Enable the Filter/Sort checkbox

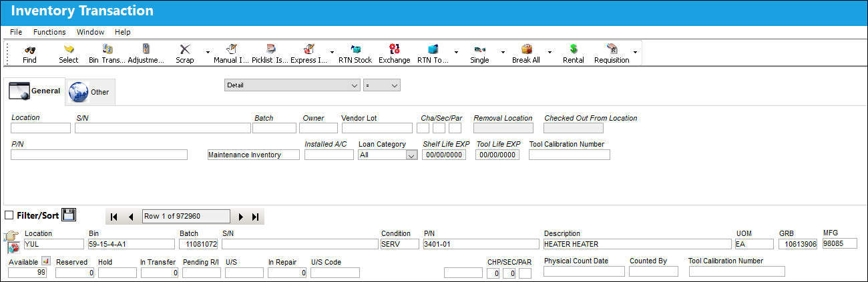(x=9, y=215)
